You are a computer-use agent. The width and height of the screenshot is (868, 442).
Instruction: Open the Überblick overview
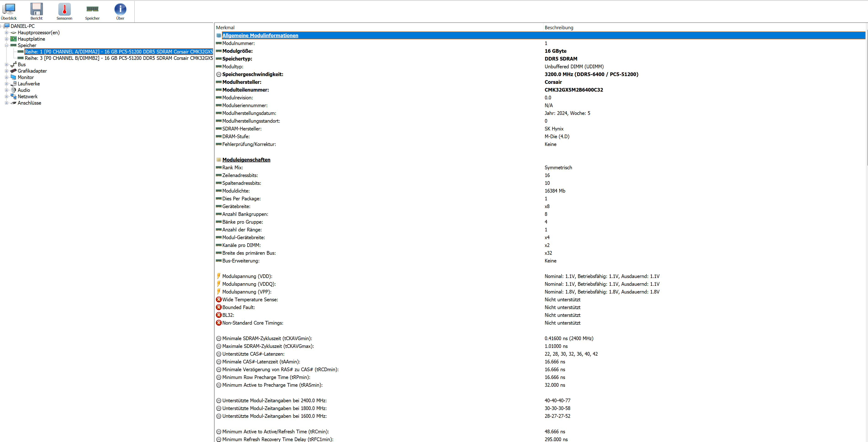click(x=9, y=9)
